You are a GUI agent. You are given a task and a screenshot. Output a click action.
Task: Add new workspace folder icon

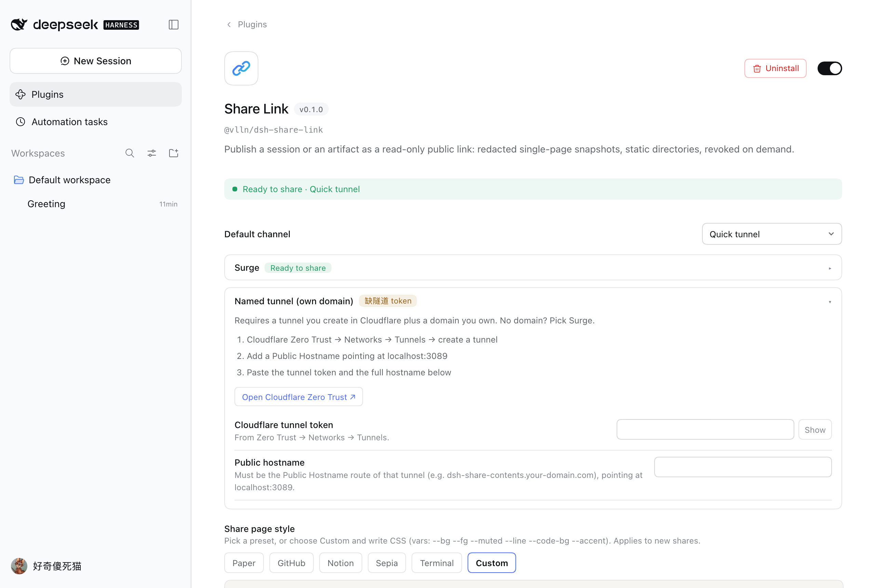(174, 153)
